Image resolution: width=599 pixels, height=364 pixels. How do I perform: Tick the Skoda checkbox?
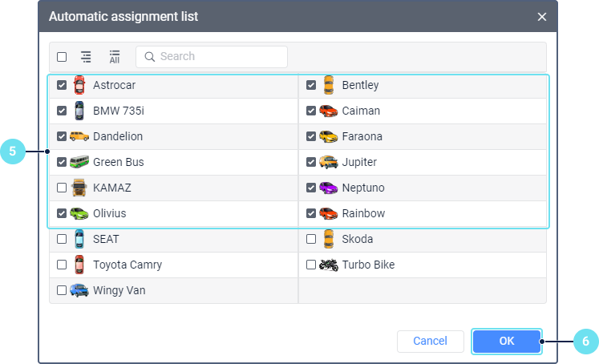311,239
